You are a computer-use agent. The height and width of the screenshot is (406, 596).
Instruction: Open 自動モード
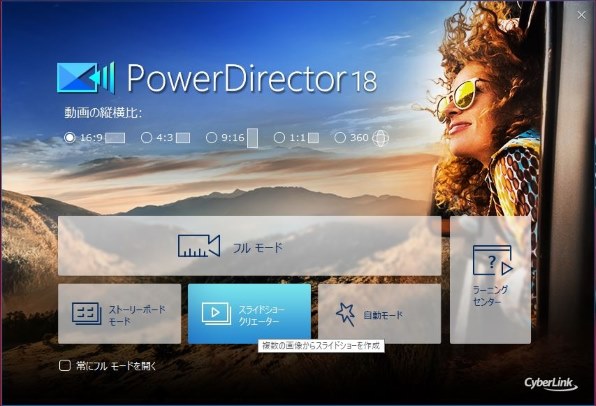point(379,314)
